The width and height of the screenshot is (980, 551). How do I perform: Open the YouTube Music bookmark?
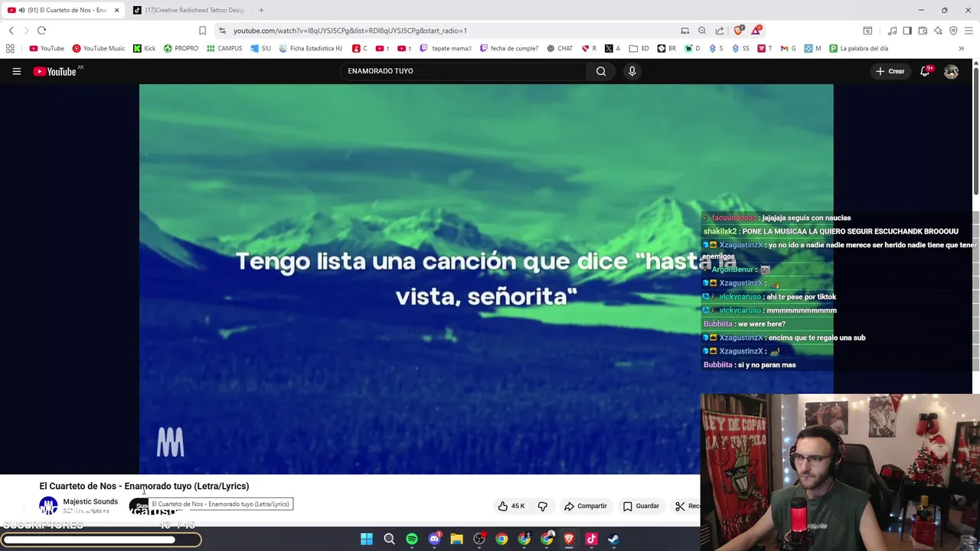[98, 48]
